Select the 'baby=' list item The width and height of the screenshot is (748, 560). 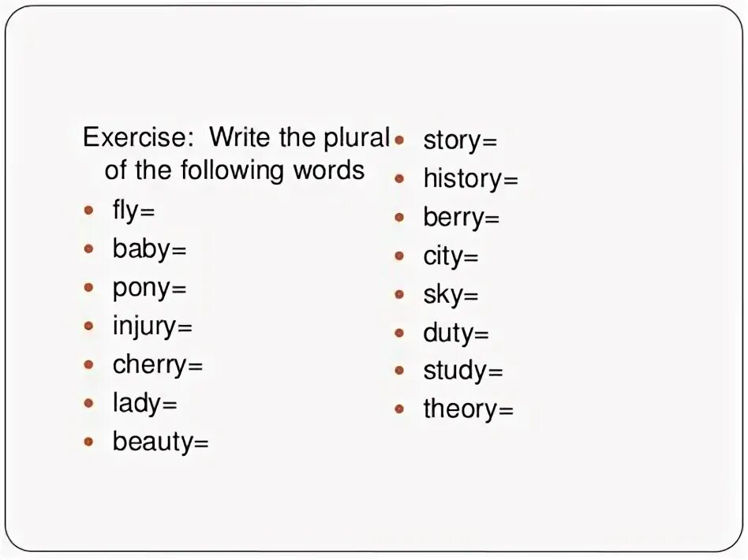click(x=149, y=249)
